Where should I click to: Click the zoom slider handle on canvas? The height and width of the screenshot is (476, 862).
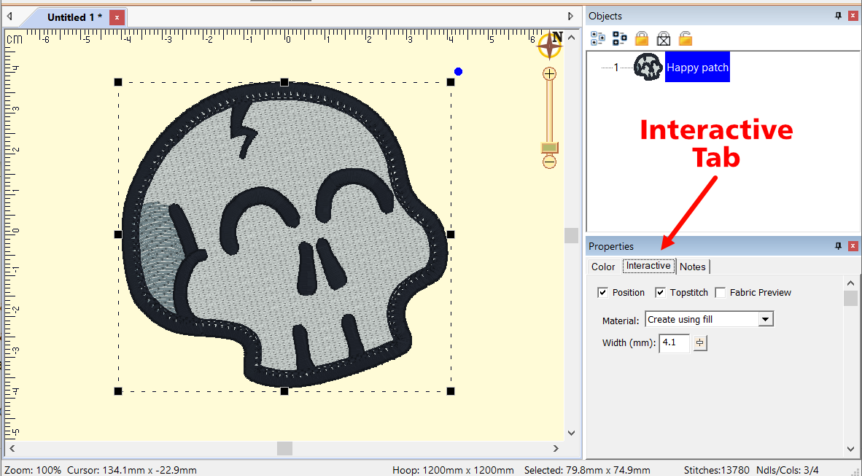coord(549,148)
